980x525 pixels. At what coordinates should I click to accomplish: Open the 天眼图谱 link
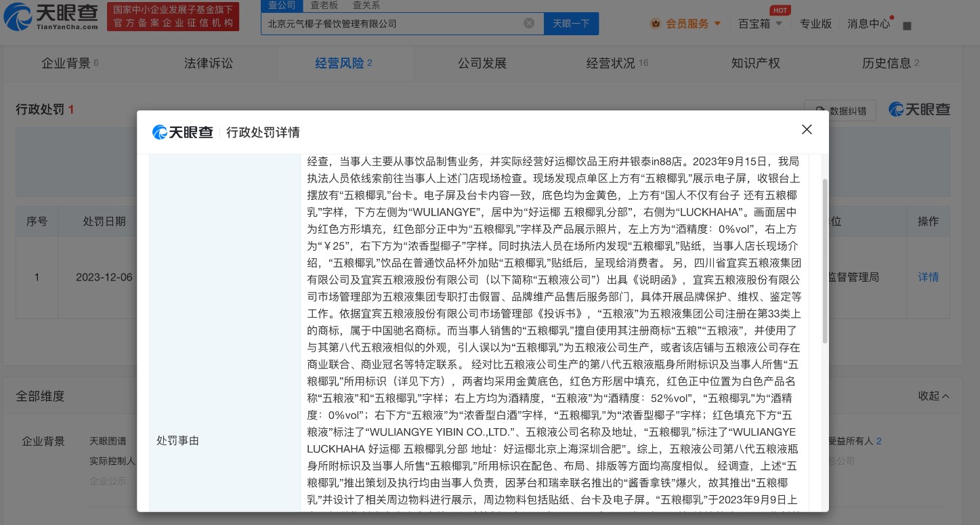pos(108,441)
